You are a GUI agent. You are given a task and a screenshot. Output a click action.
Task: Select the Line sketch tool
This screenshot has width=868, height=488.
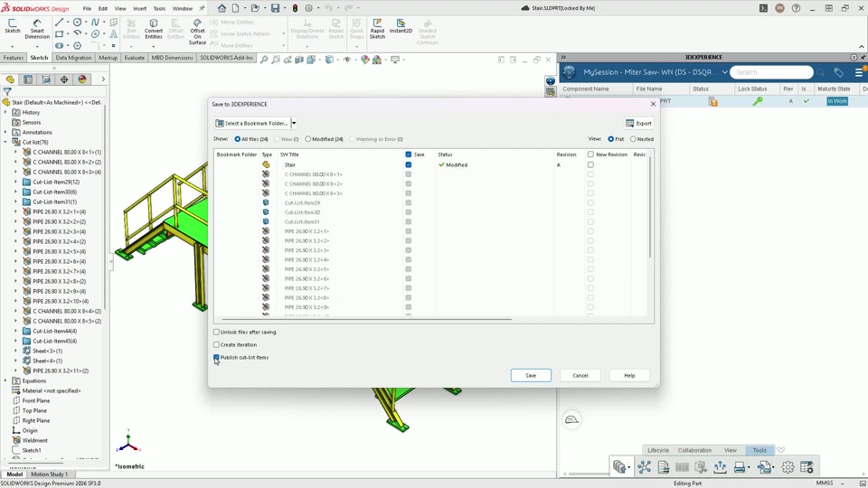(x=59, y=22)
